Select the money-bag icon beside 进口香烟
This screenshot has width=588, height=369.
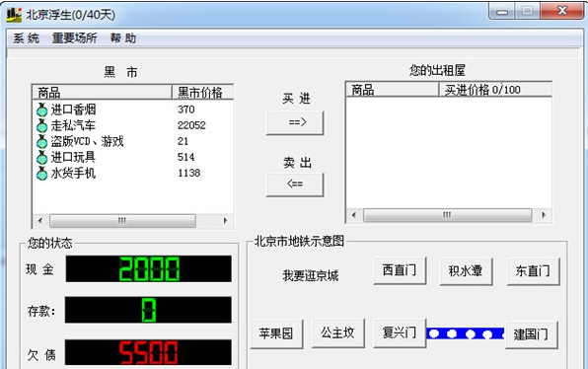(42, 110)
